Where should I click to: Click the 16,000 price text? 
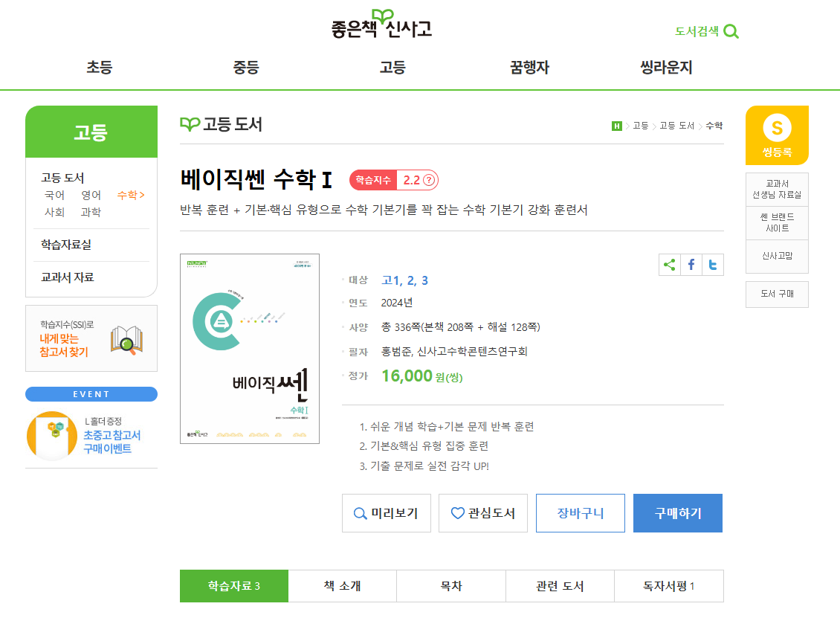407,376
